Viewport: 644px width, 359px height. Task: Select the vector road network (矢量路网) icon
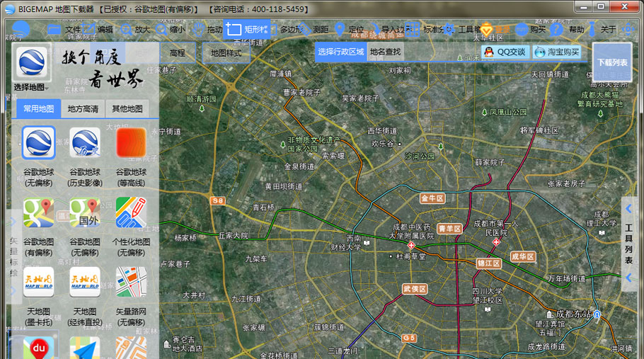tap(131, 283)
